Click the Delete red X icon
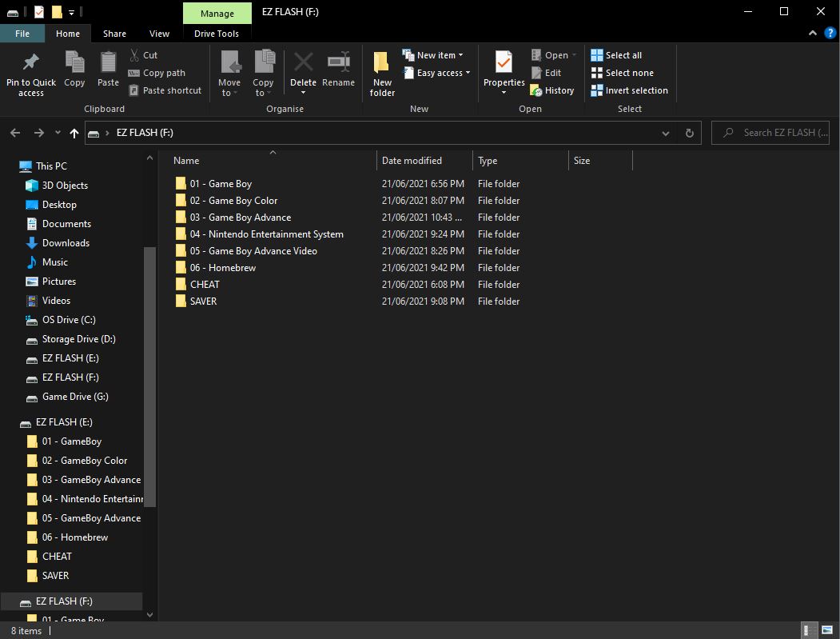This screenshot has width=840, height=639. click(x=303, y=62)
